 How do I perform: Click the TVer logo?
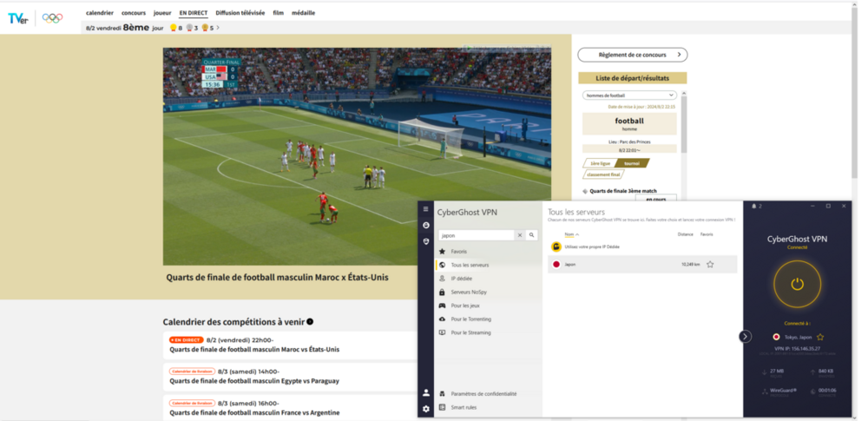17,18
